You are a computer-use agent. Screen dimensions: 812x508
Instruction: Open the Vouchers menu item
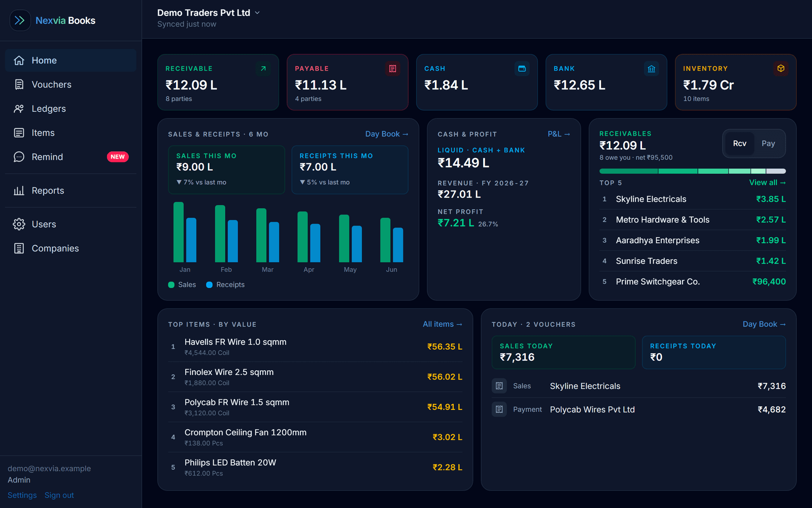click(71, 84)
